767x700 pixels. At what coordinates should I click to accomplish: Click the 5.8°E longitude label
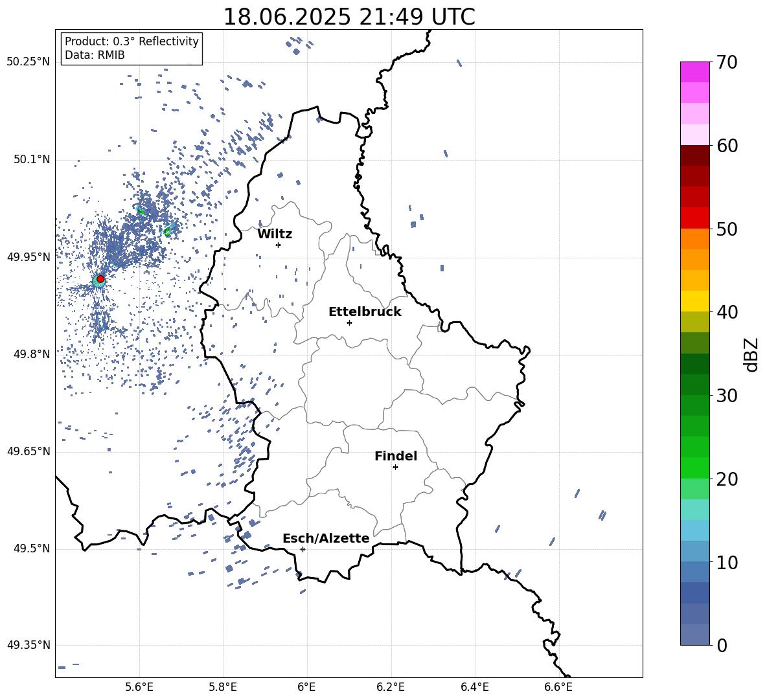pos(223,687)
